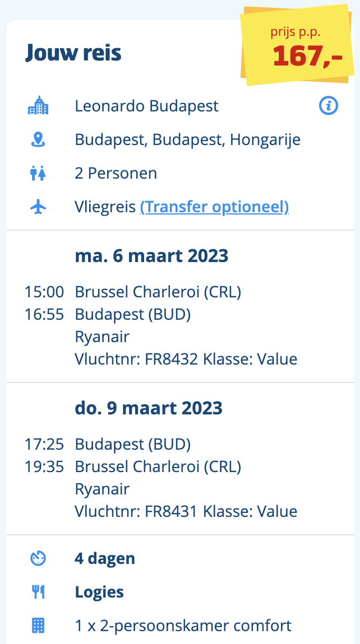Click flight number FR8431 text

171,511
